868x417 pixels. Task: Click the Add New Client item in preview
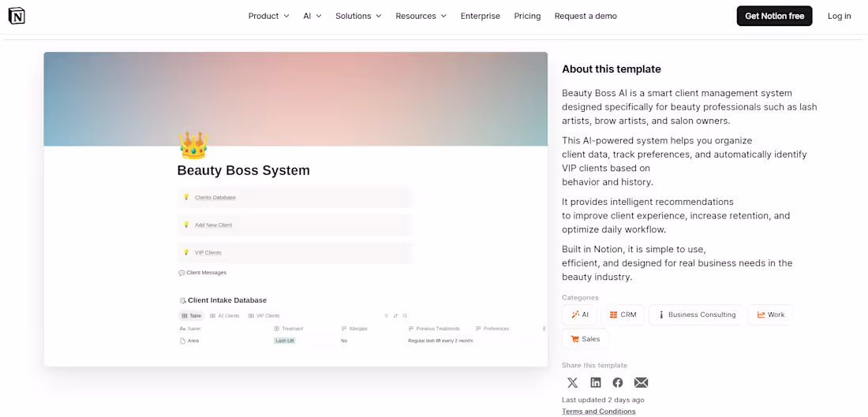pos(294,225)
